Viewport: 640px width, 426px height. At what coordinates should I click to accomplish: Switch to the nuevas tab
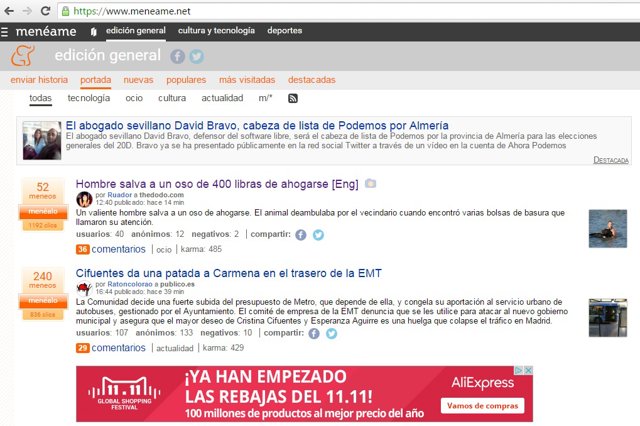[x=138, y=79]
